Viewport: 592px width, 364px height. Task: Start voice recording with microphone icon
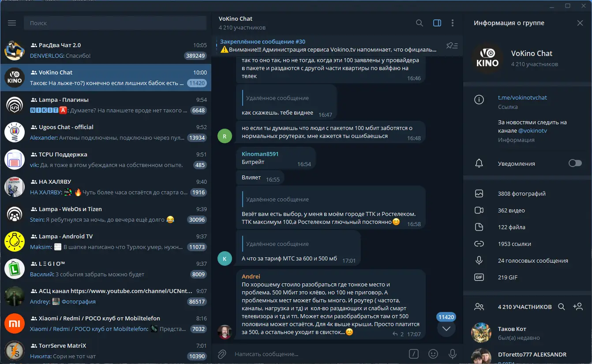click(452, 354)
